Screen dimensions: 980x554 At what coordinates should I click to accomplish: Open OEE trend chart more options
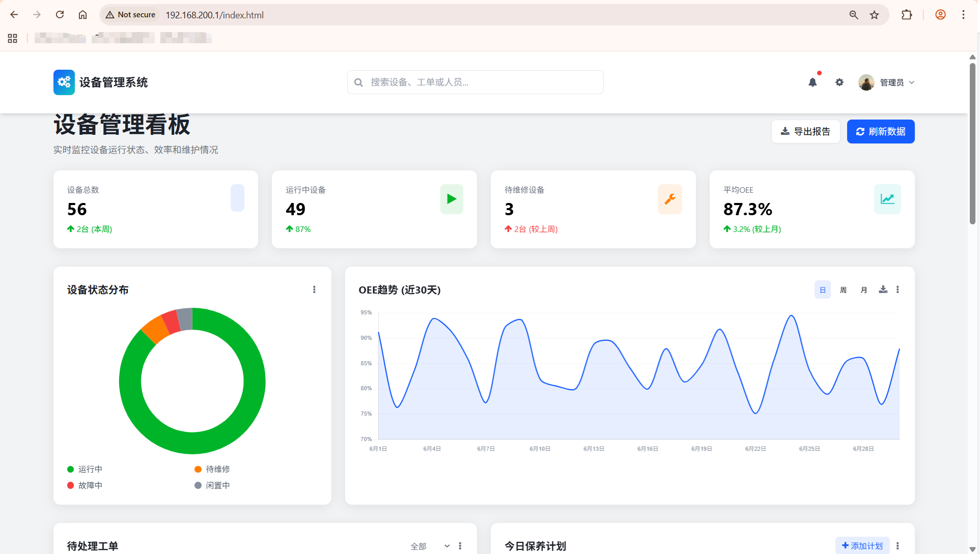[898, 289]
